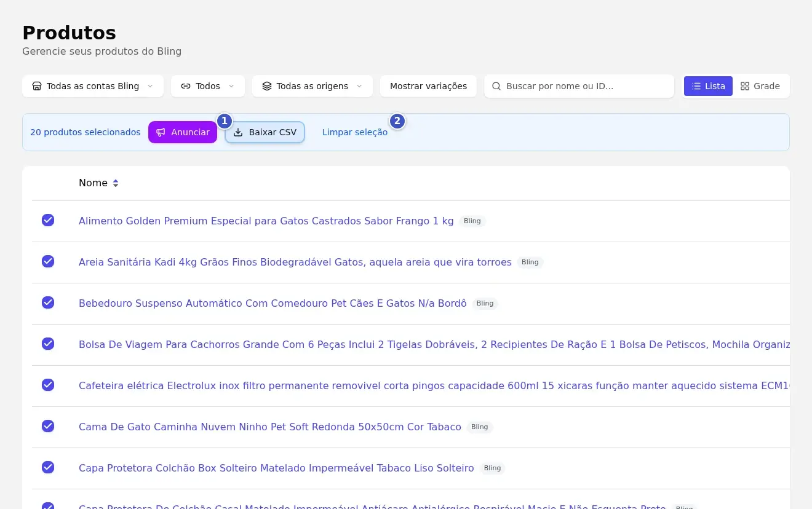Click the link icon beside Todos
The width and height of the screenshot is (812, 509).
(186, 86)
